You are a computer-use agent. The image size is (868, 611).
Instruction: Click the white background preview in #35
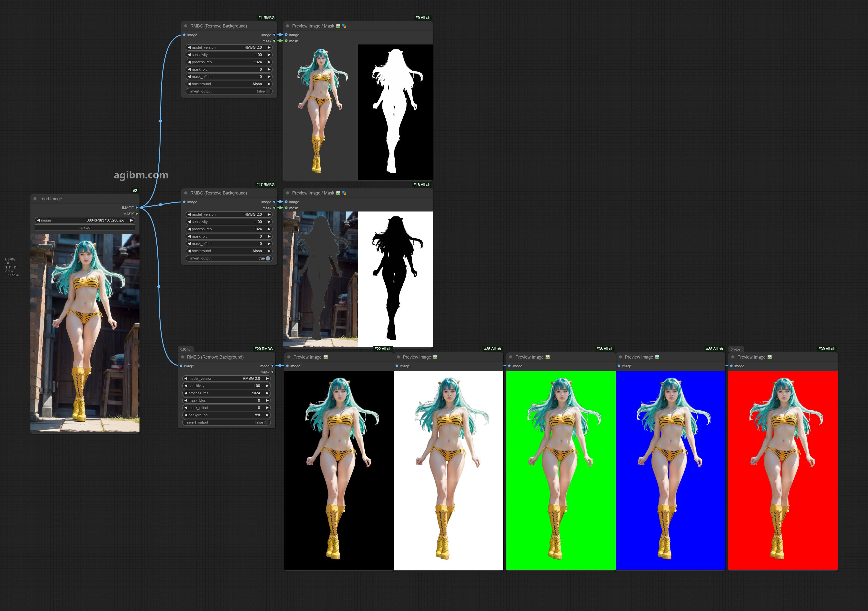448,470
